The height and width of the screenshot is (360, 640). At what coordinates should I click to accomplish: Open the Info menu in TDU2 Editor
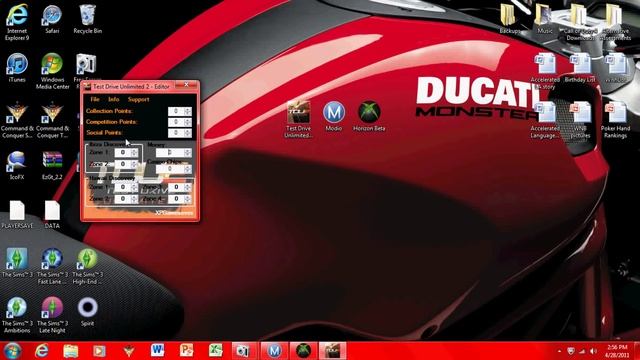113,99
